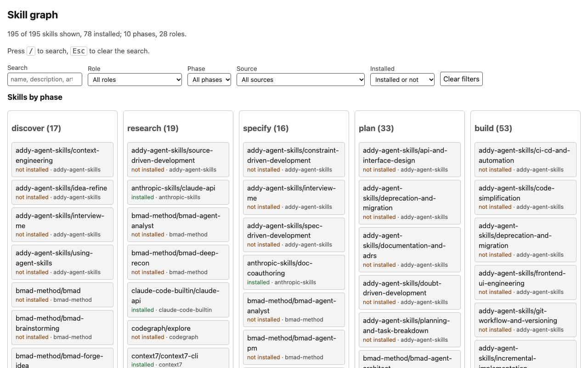Open the addy-agent-skills/context-engineering card
The width and height of the screenshot is (588, 368).
62,160
